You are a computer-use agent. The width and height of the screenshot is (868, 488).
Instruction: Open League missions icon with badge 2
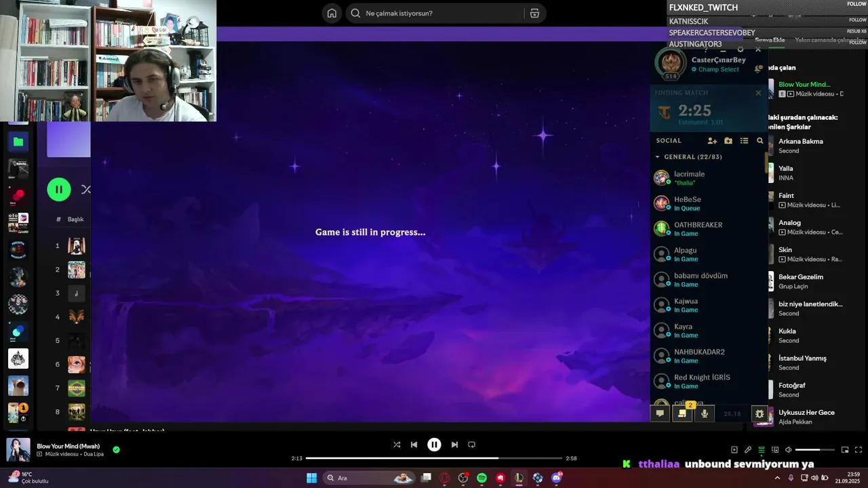click(682, 413)
